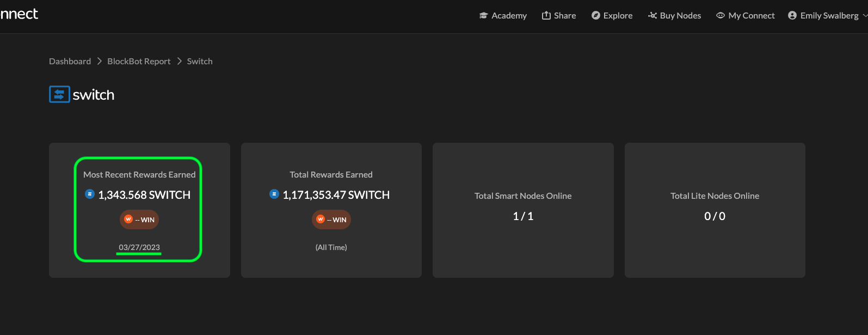
Task: Open the Share menu item
Action: (559, 16)
